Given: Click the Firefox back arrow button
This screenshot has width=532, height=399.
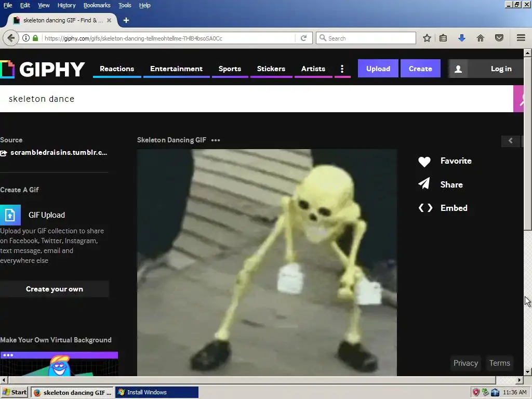Looking at the screenshot, I should [11, 38].
